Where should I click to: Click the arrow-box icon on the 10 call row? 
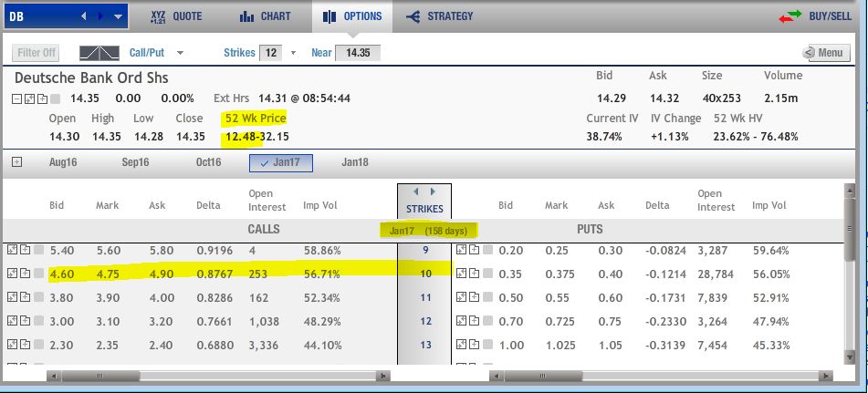pos(12,274)
